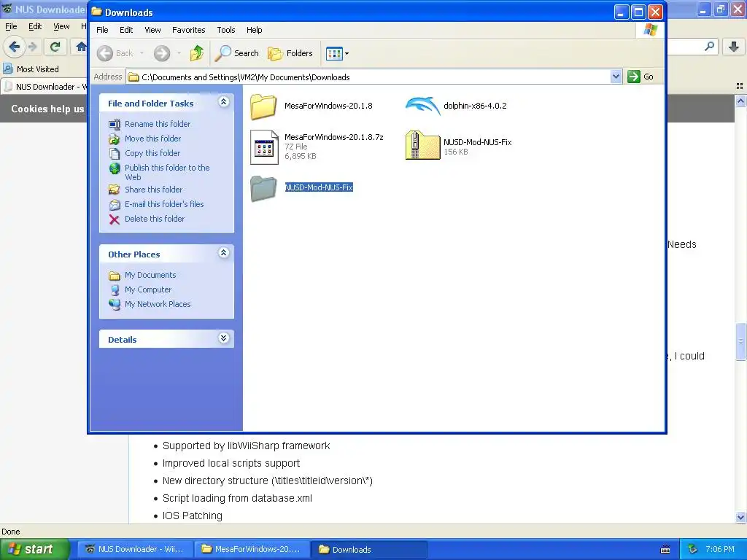The image size is (747, 560).
Task: Click the system tray network icon
Action: [692, 550]
